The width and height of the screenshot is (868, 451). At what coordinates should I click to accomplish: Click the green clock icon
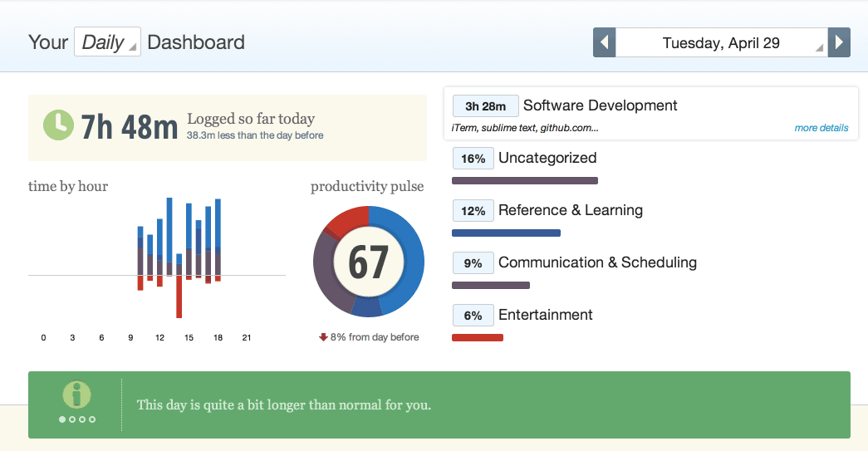tap(58, 125)
